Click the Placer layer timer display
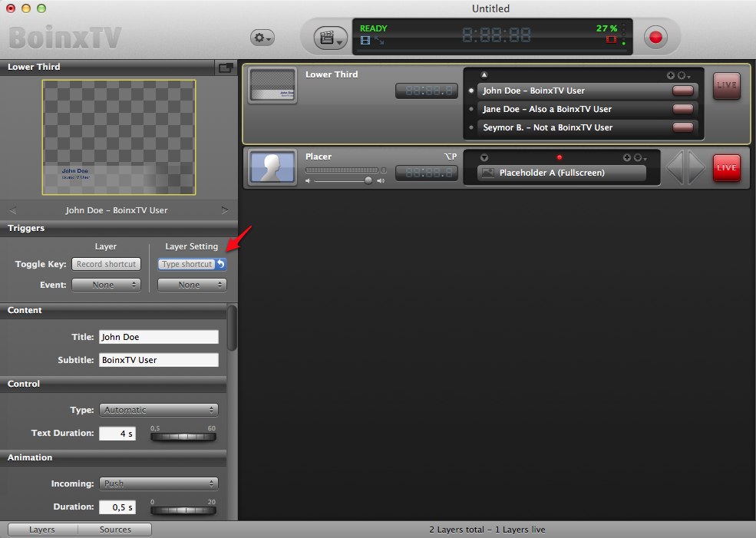This screenshot has height=538, width=756. [x=427, y=173]
